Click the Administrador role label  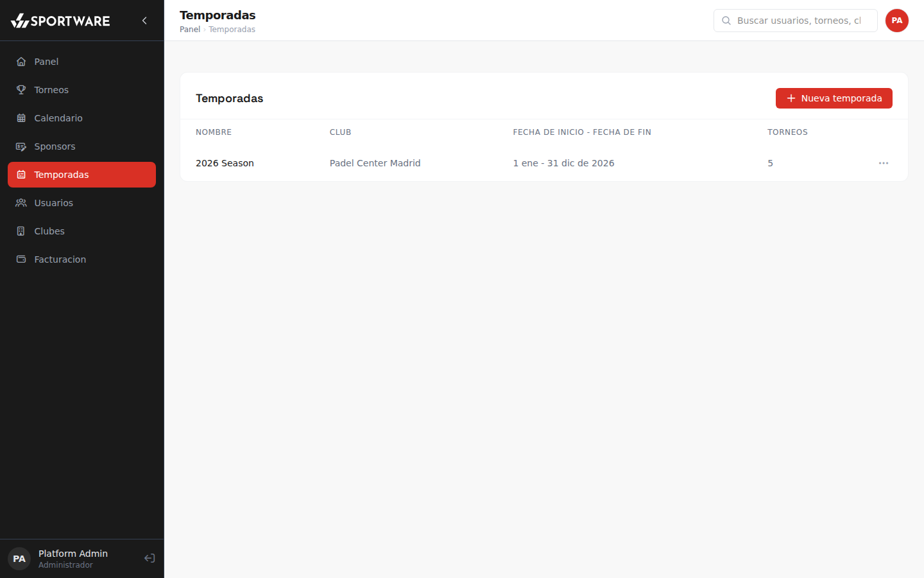coord(65,565)
